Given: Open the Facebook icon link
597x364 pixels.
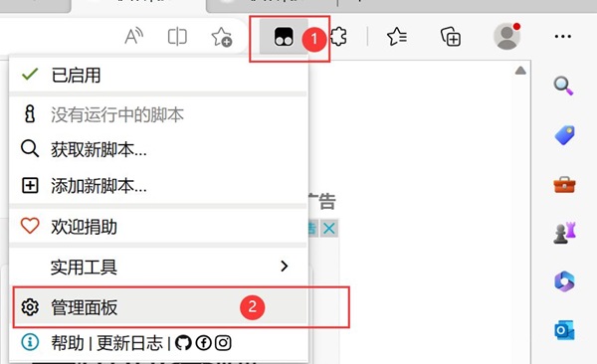Looking at the screenshot, I should (x=203, y=343).
